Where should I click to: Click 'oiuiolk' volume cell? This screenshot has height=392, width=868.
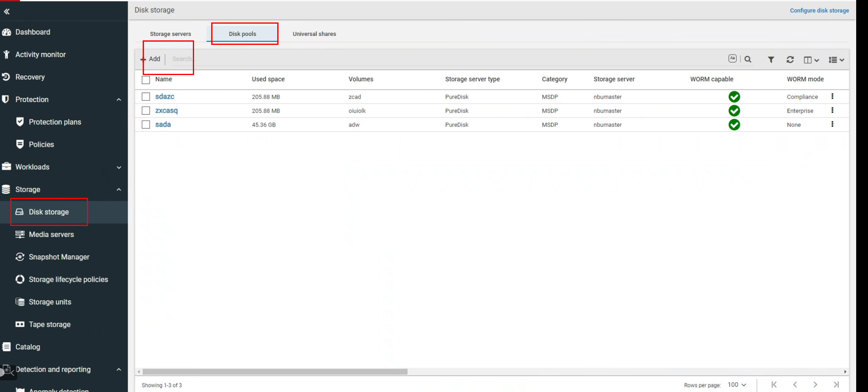357,111
